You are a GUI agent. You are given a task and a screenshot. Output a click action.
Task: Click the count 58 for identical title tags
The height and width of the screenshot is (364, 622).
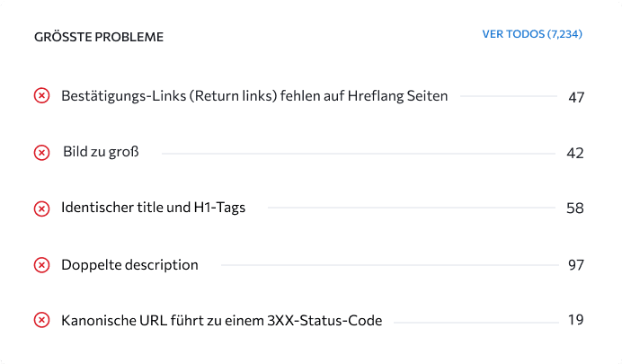575,209
